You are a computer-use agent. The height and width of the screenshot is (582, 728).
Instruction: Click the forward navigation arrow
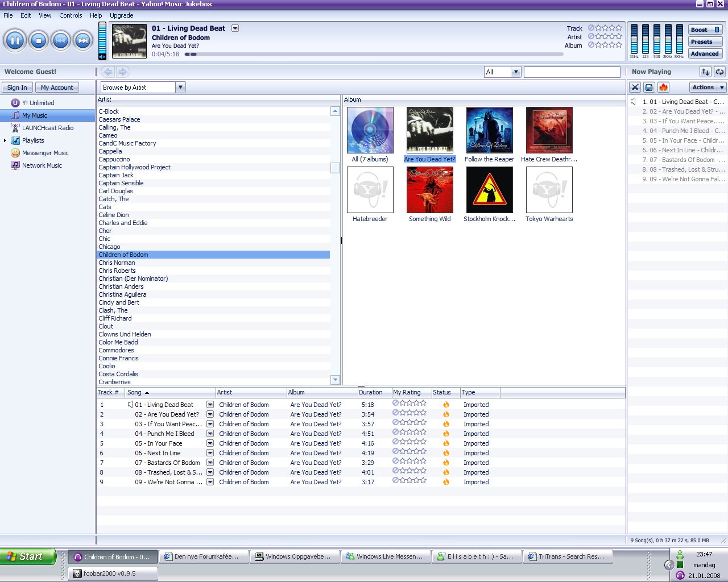[x=122, y=72]
